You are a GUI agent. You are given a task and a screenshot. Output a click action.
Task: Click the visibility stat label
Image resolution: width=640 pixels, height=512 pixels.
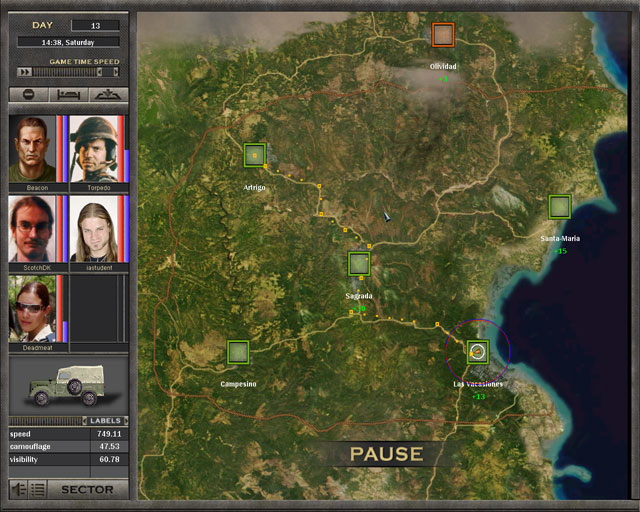coord(24,459)
